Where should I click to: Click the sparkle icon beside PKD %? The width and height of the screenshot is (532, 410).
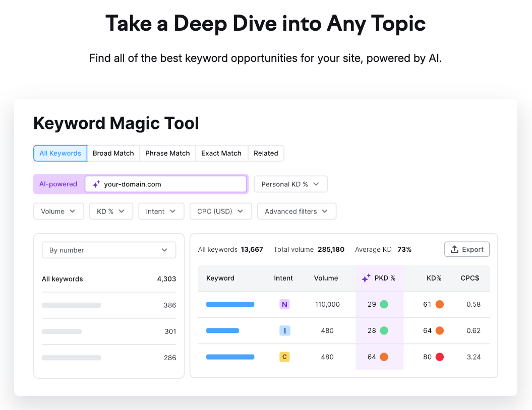pos(366,278)
